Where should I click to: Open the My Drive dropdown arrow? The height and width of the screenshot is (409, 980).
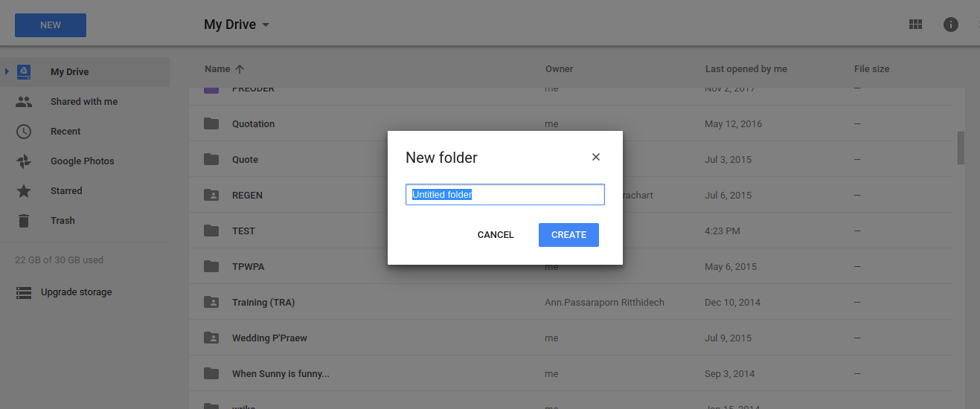click(x=266, y=25)
